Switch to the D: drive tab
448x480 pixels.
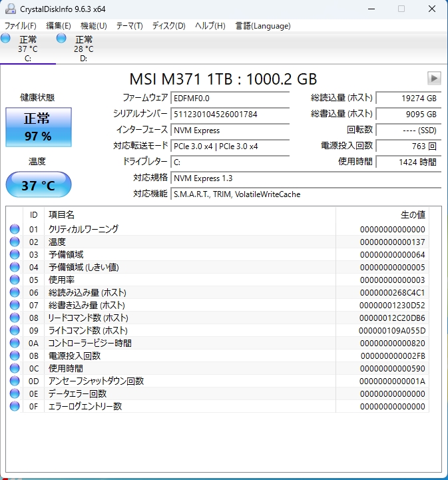tap(84, 49)
